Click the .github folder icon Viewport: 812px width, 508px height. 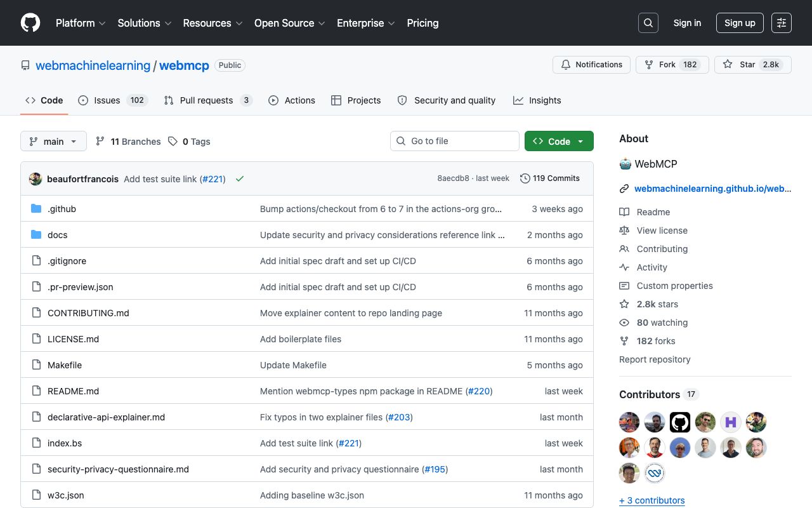pos(36,209)
